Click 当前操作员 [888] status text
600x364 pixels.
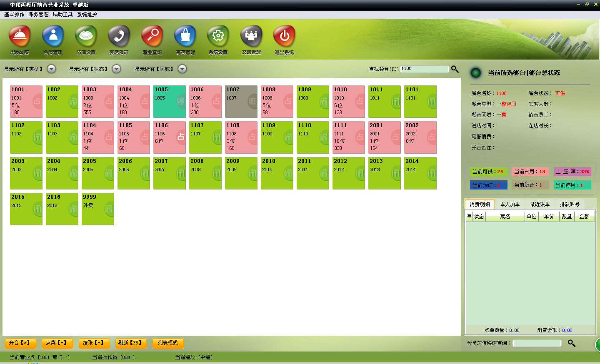pyautogui.click(x=113, y=357)
